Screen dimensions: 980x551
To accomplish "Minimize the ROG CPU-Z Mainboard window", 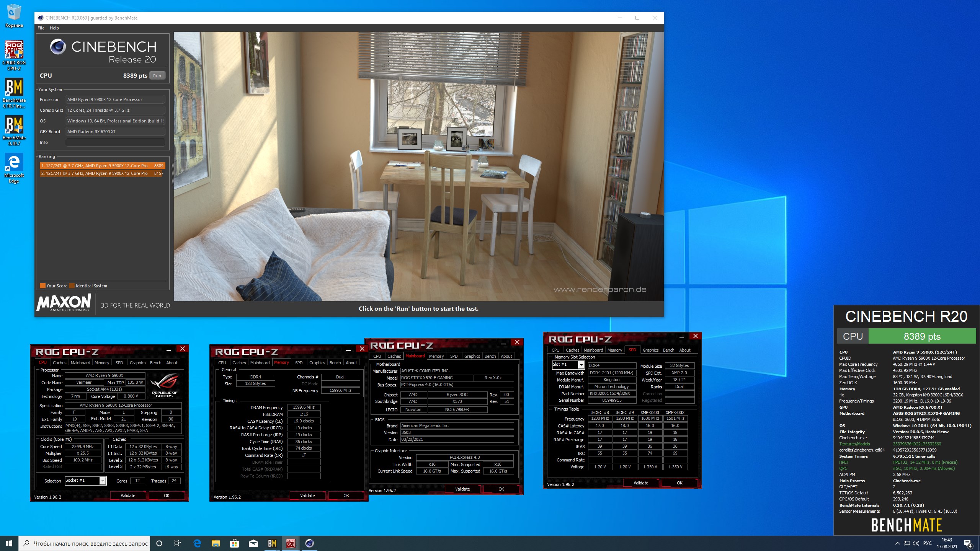I will [x=503, y=343].
